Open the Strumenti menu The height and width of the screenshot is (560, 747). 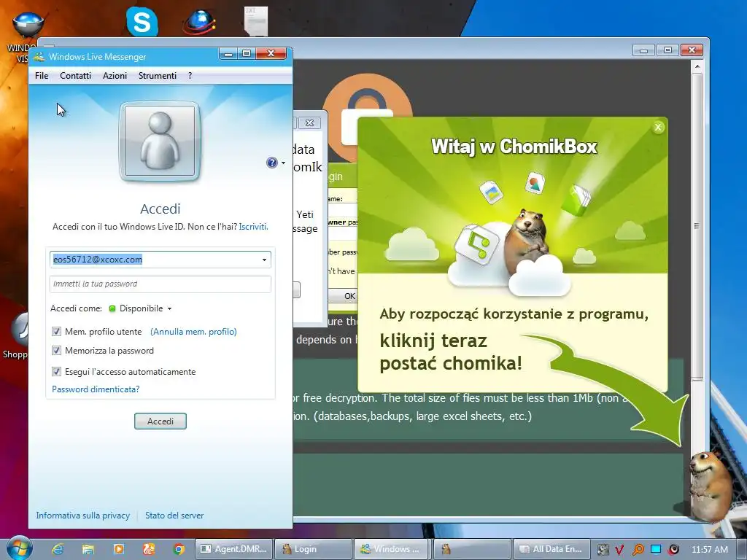[x=158, y=76]
